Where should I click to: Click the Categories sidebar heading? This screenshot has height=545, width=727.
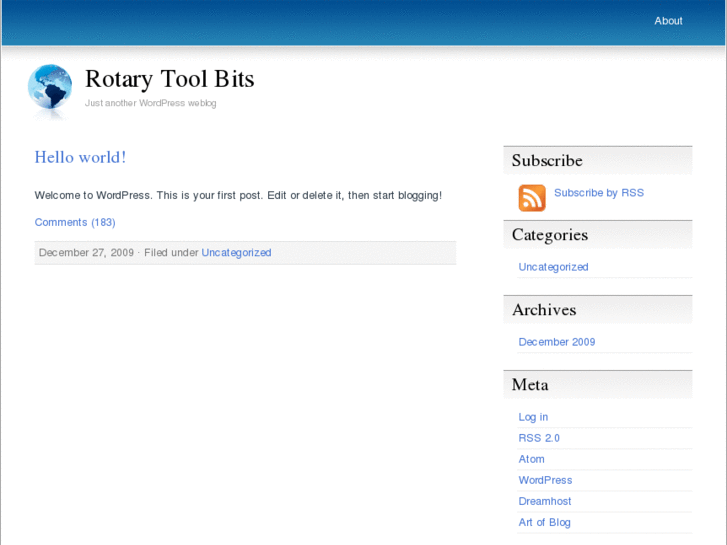tap(550, 235)
